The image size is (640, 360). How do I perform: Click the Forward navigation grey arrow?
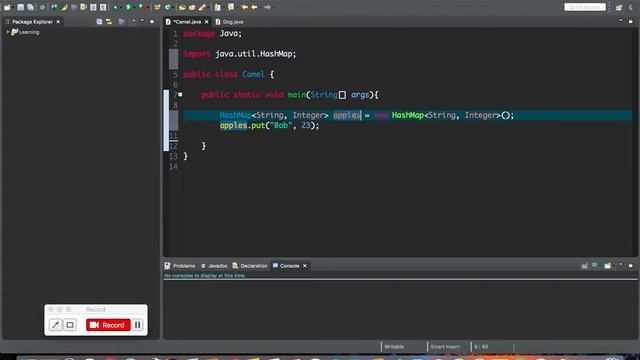pos(267,7)
